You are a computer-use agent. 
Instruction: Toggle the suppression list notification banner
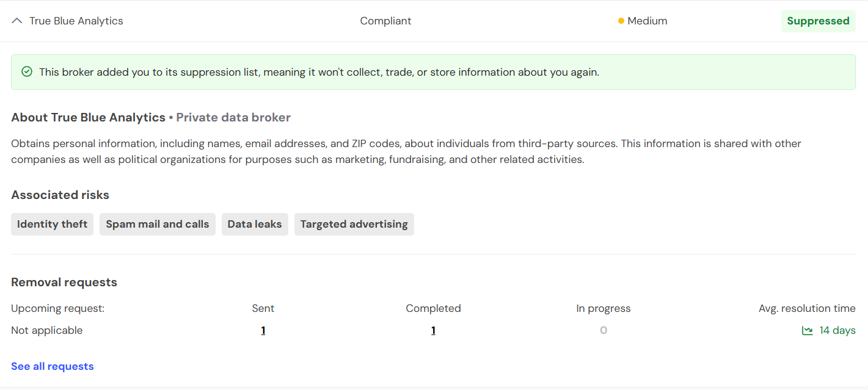click(x=434, y=71)
